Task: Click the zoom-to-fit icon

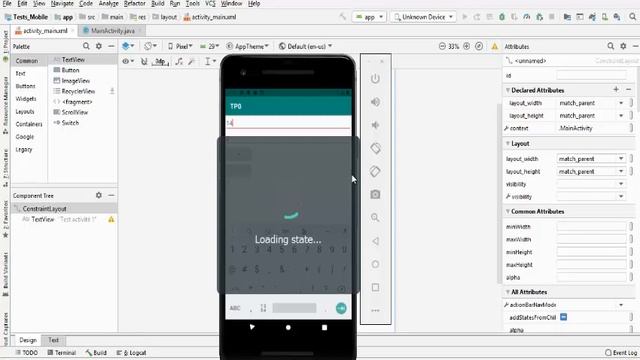Action: coord(479,46)
